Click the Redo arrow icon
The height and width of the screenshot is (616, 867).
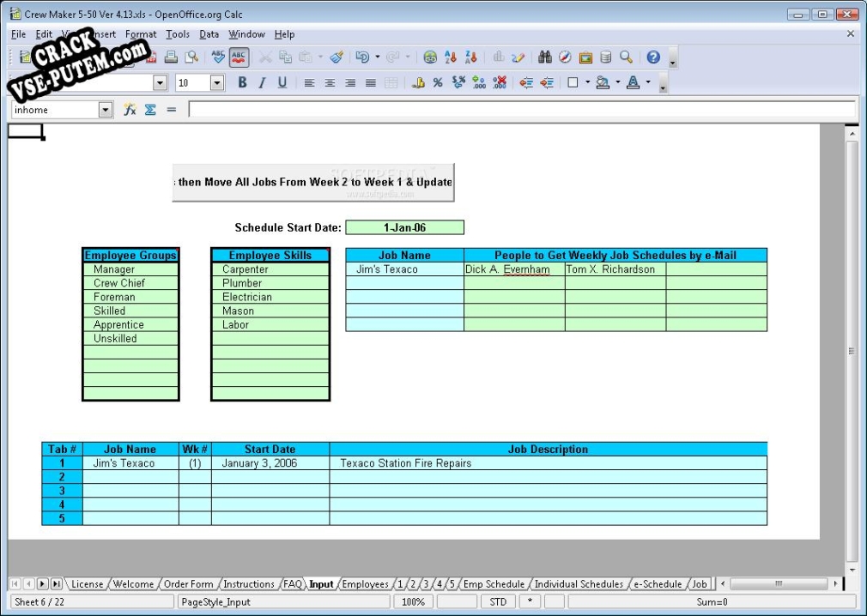point(392,57)
